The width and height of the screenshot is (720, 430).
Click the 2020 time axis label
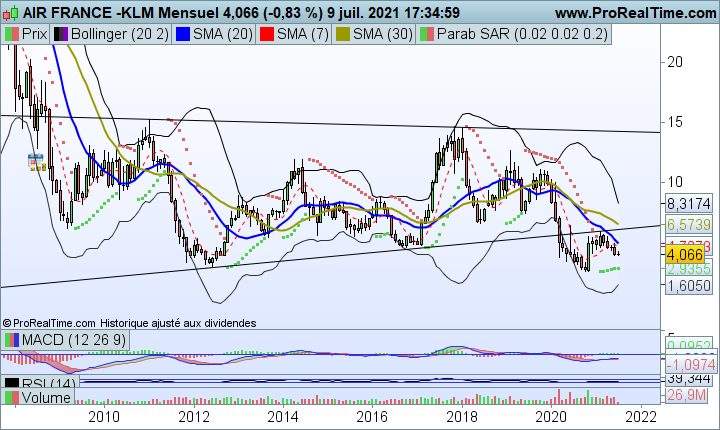click(551, 417)
